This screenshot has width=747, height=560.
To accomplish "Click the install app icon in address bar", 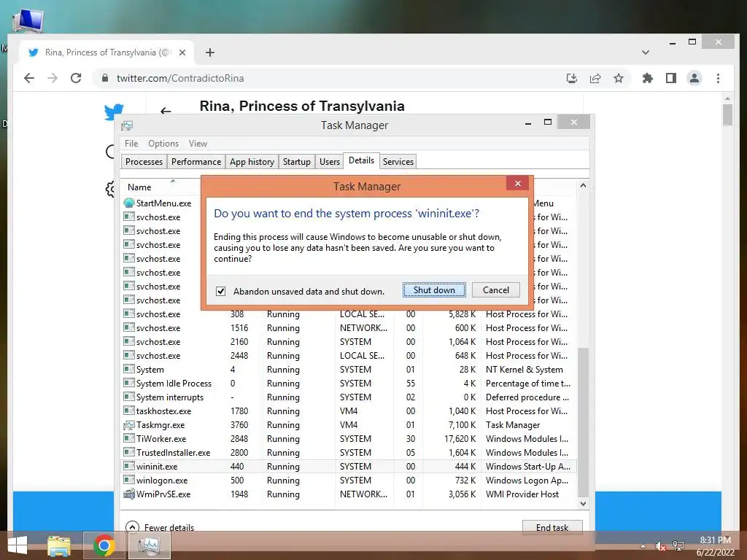I will coord(572,78).
